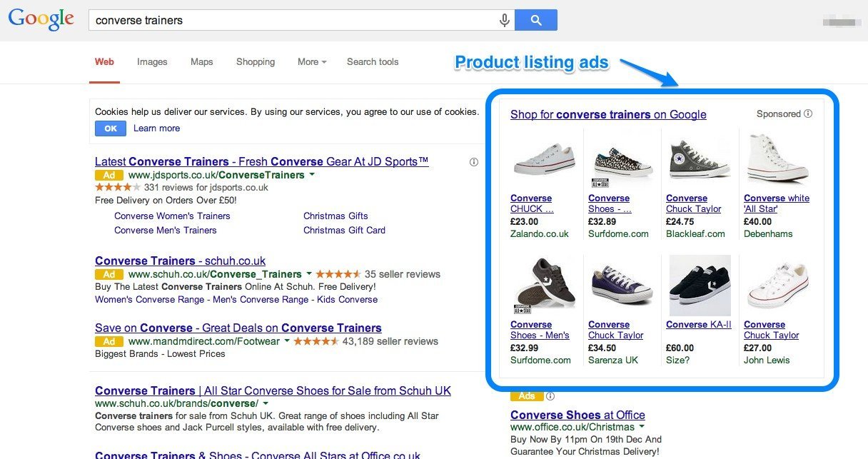Click info icon beside right-column Ads label
Viewport: 868px width, 459px height.
tap(550, 396)
